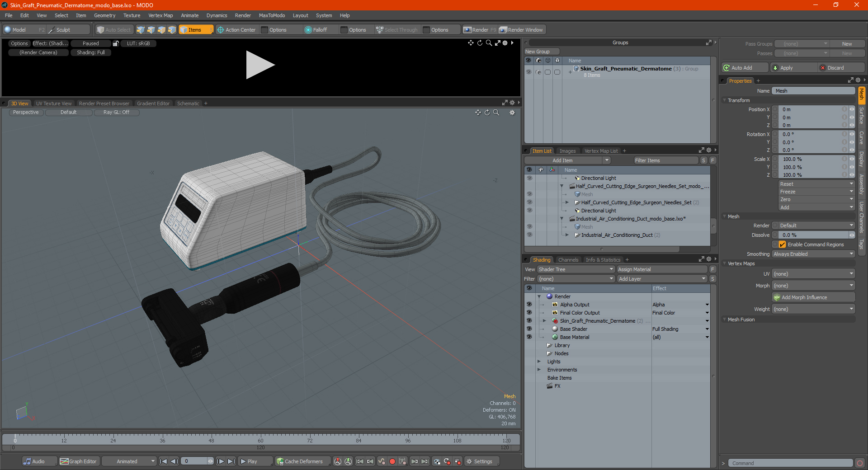Viewport: 868px width, 470px height.
Task: Enable Command Regions checkbox
Action: (x=782, y=244)
